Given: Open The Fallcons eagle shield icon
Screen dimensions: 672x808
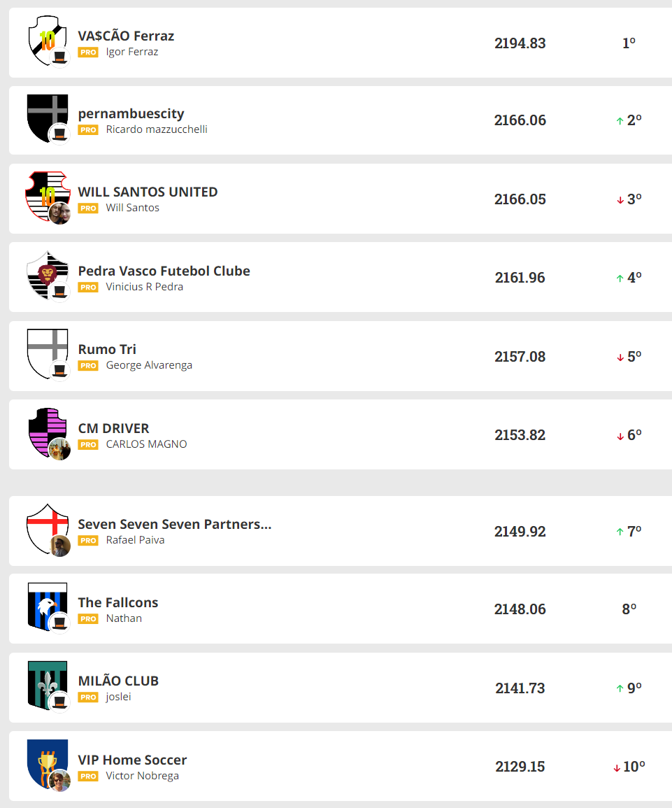Looking at the screenshot, I should tap(43, 603).
